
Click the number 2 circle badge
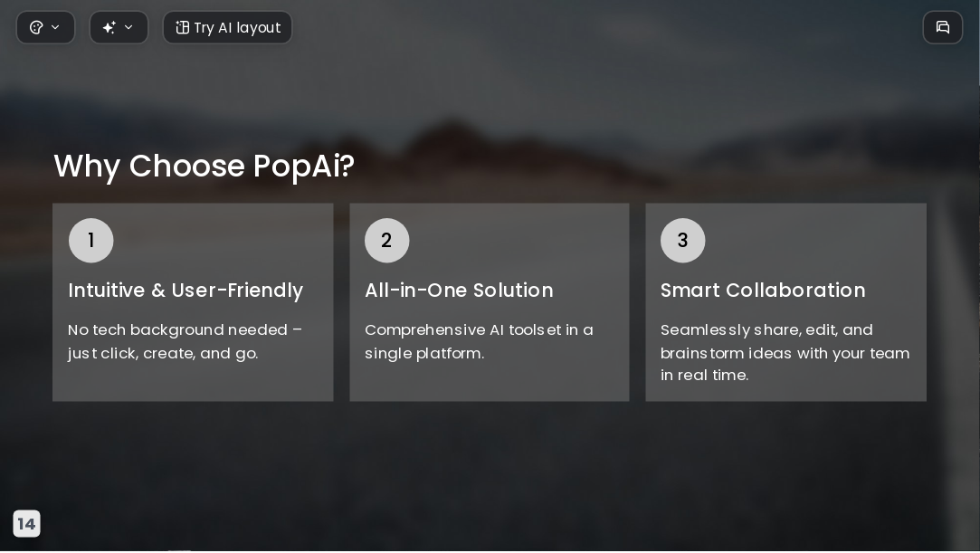point(387,241)
